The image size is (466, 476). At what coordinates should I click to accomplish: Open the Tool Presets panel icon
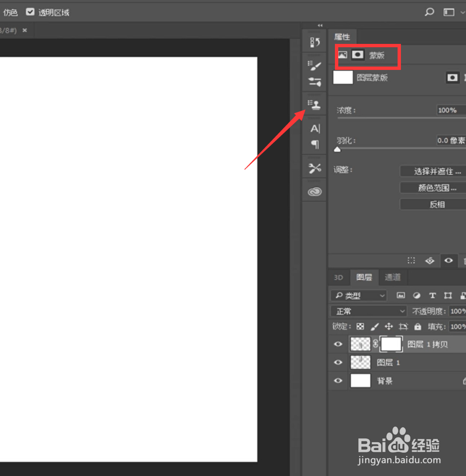point(315,168)
